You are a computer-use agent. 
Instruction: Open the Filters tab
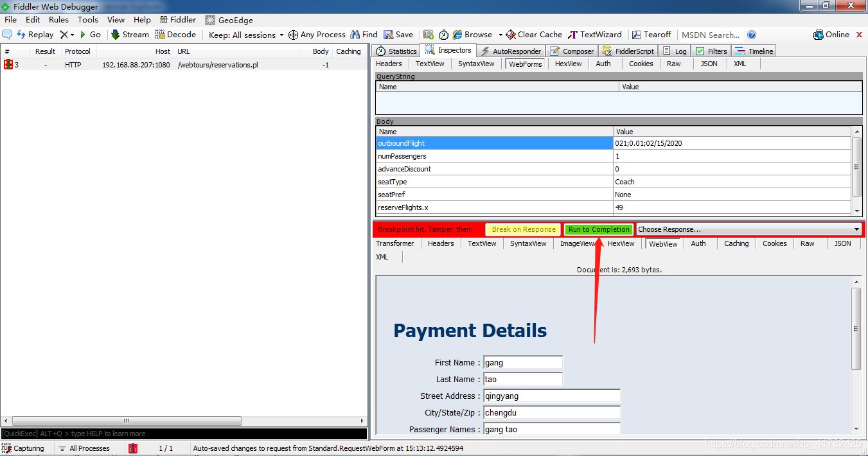click(711, 51)
